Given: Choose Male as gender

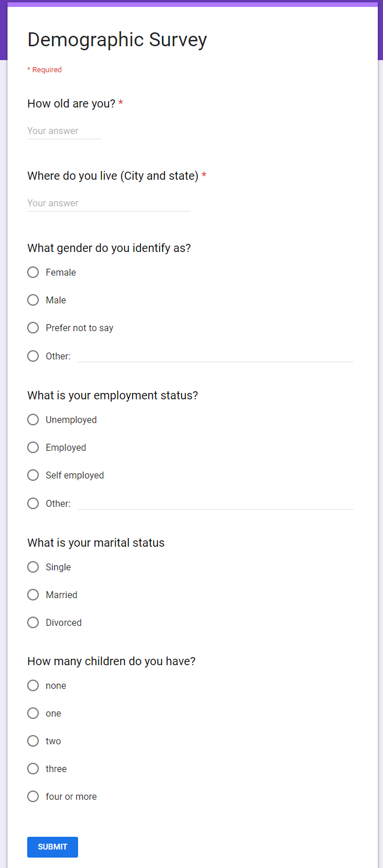Looking at the screenshot, I should click(x=33, y=300).
